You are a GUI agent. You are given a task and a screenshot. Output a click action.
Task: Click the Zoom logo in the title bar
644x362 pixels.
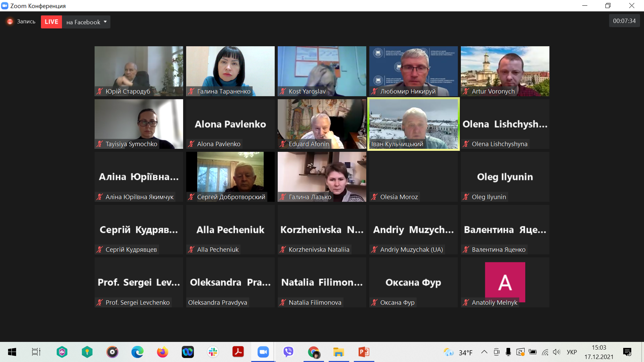click(5, 6)
